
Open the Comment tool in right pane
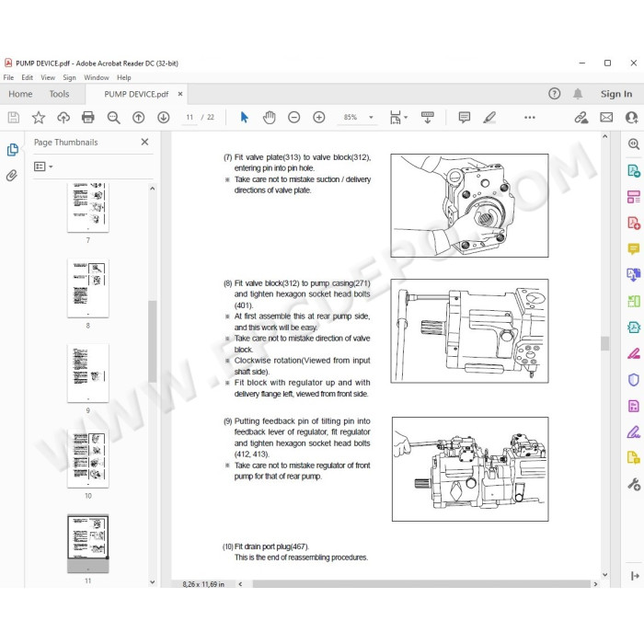point(634,249)
